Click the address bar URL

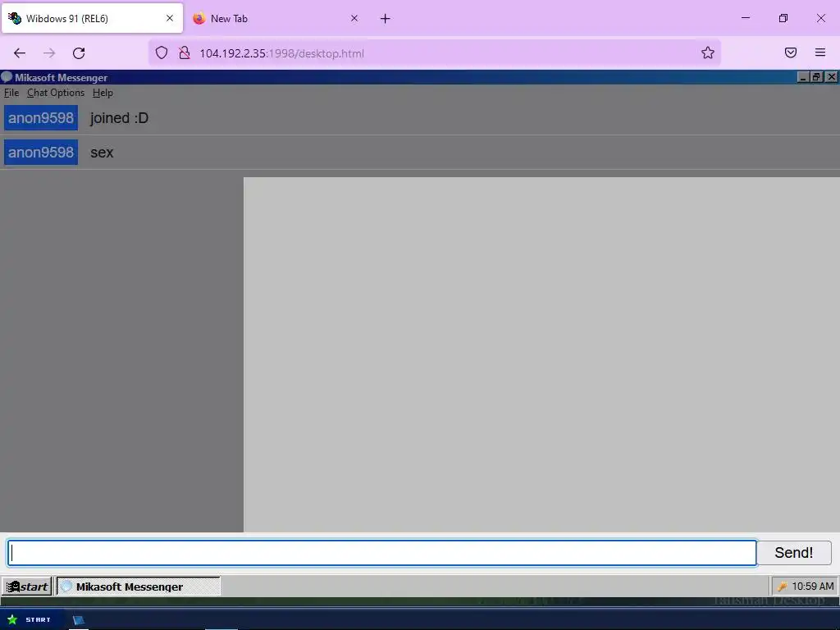click(282, 53)
